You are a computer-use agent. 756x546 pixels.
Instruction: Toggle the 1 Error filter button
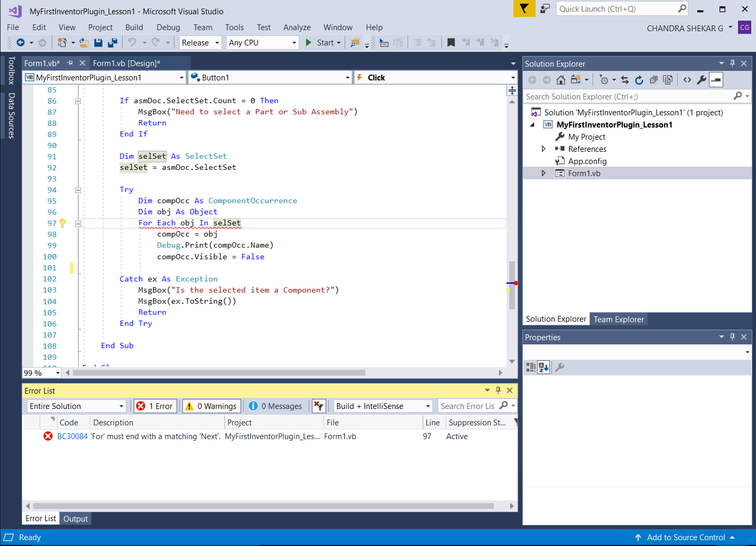[155, 406]
